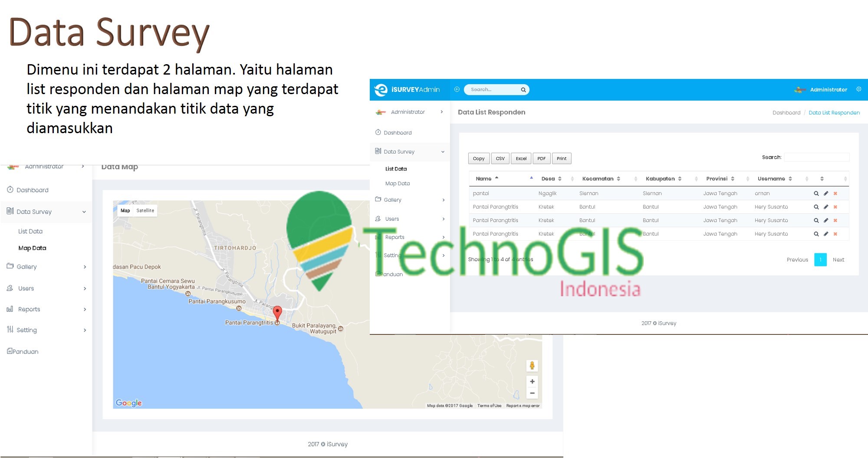Expand Gallery in List Responden sidebar
Image resolution: width=868 pixels, height=458 pixels.
[443, 200]
